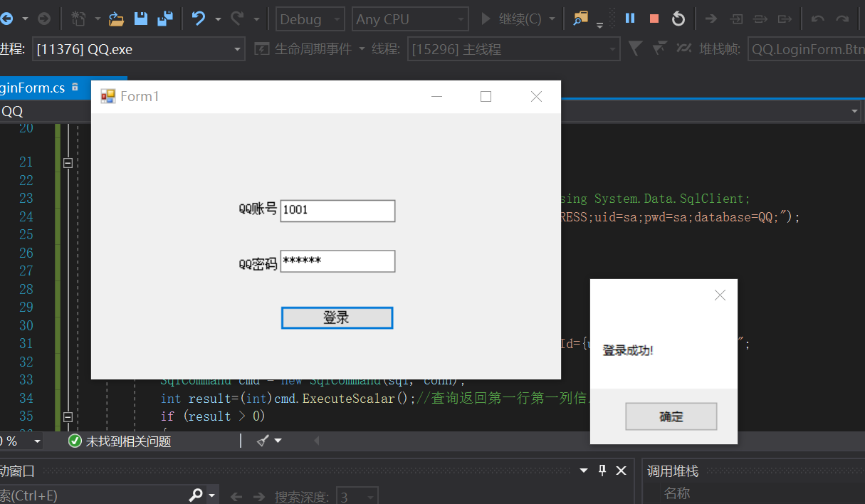Collapse the code block at line 35
The height and width of the screenshot is (504, 865).
(x=68, y=416)
